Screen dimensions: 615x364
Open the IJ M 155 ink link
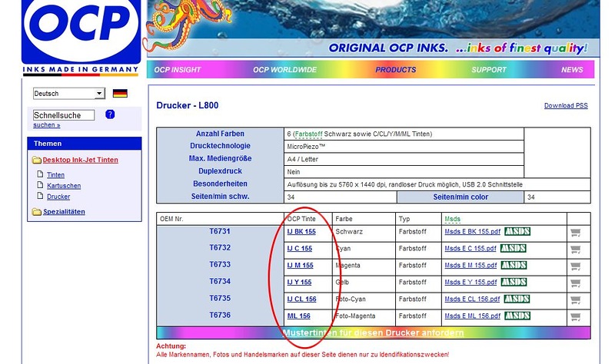pyautogui.click(x=300, y=265)
